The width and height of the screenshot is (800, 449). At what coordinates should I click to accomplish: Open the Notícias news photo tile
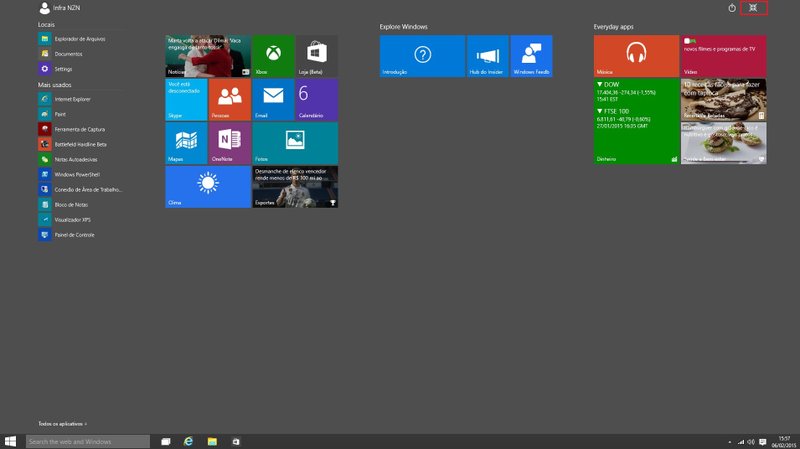point(208,56)
